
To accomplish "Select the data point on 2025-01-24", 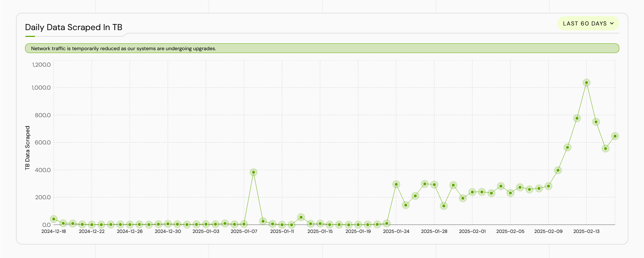I will coord(396,185).
